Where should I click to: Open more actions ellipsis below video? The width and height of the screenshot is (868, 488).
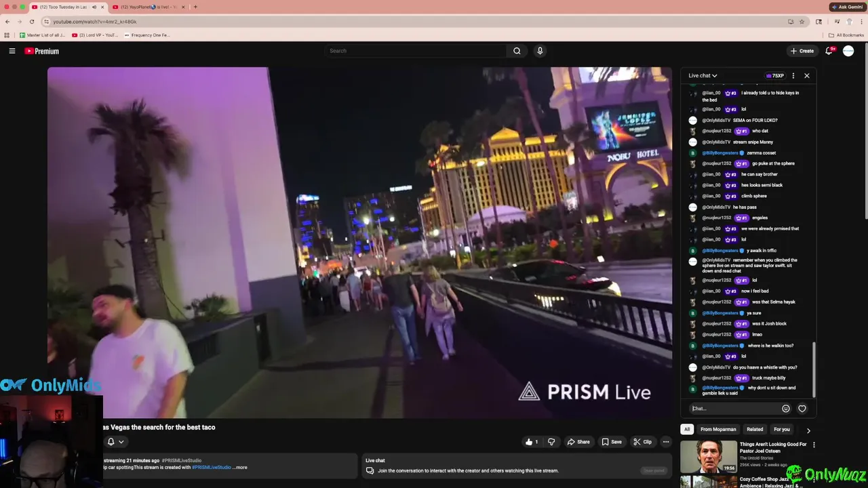pos(666,442)
